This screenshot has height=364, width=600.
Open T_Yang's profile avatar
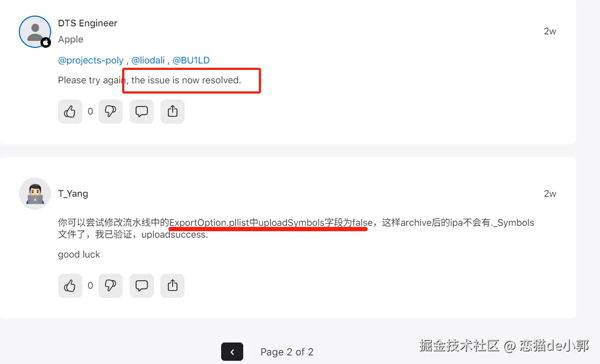coord(35,194)
